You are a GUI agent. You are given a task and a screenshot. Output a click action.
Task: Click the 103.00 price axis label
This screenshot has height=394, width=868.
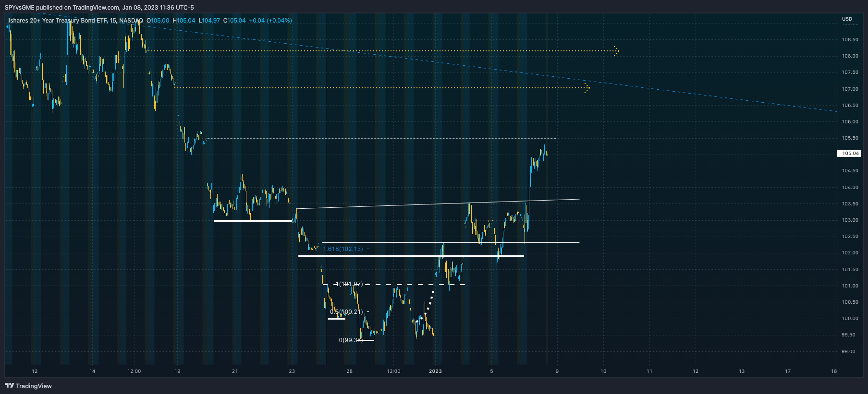[850, 220]
